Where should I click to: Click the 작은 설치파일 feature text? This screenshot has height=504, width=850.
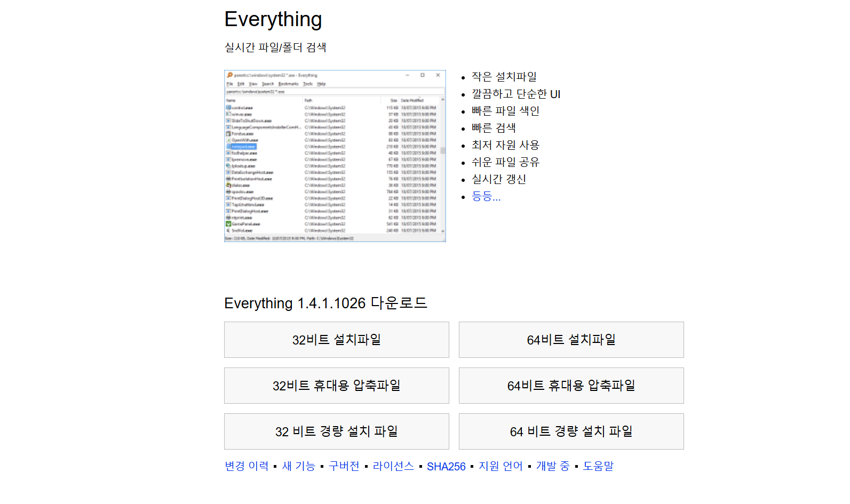pyautogui.click(x=504, y=77)
